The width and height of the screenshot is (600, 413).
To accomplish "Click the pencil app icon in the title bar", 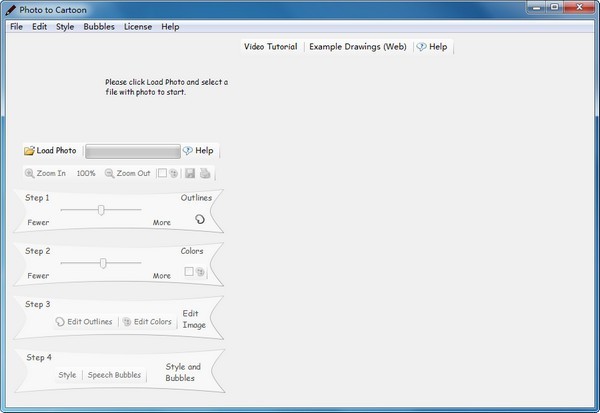I will tap(11, 10).
